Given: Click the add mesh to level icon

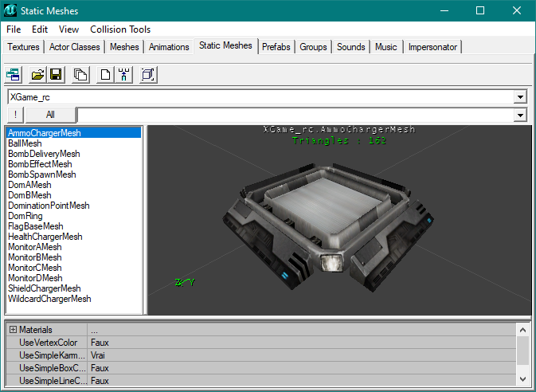Looking at the screenshot, I should coord(123,74).
